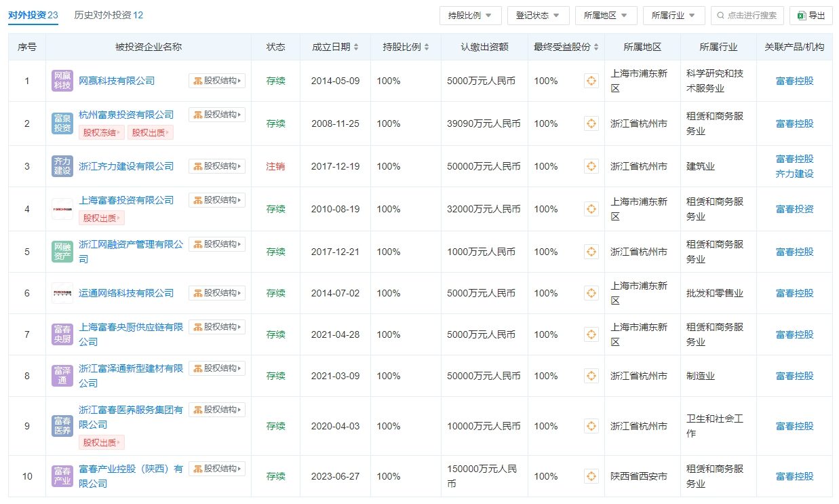Viewport: 839px width, 504px height.
Task: Click the search magnifier icon
Action: tap(720, 16)
